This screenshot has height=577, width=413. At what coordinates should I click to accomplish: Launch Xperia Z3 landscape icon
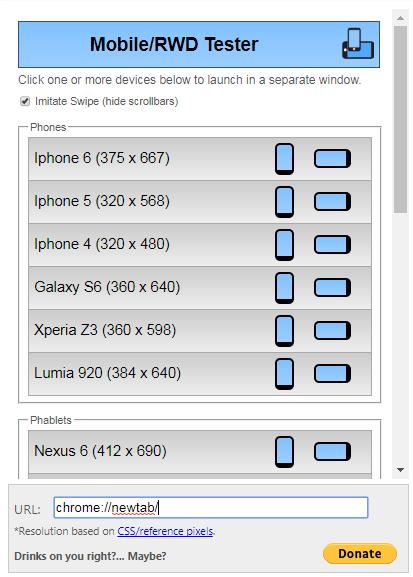(332, 330)
